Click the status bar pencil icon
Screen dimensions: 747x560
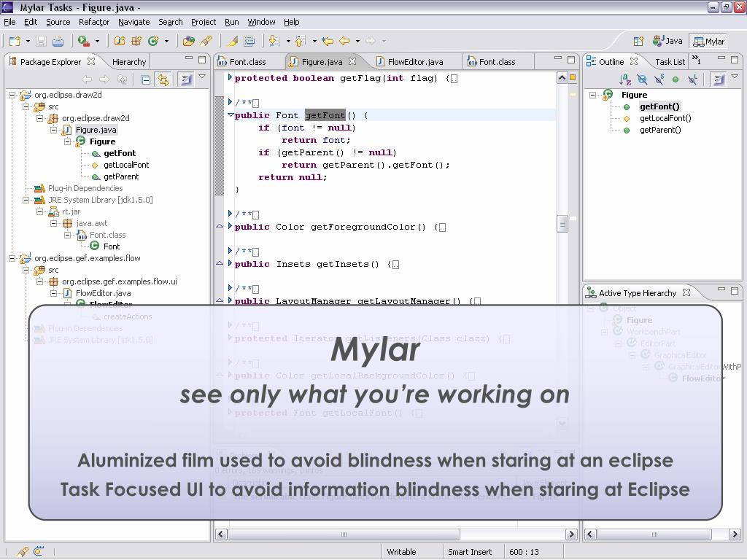(x=23, y=552)
